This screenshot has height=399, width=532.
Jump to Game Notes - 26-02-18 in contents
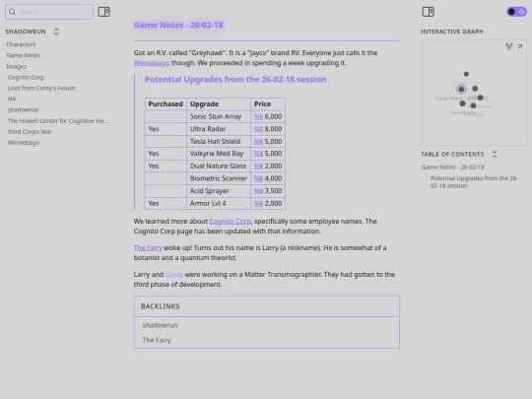pyautogui.click(x=453, y=167)
